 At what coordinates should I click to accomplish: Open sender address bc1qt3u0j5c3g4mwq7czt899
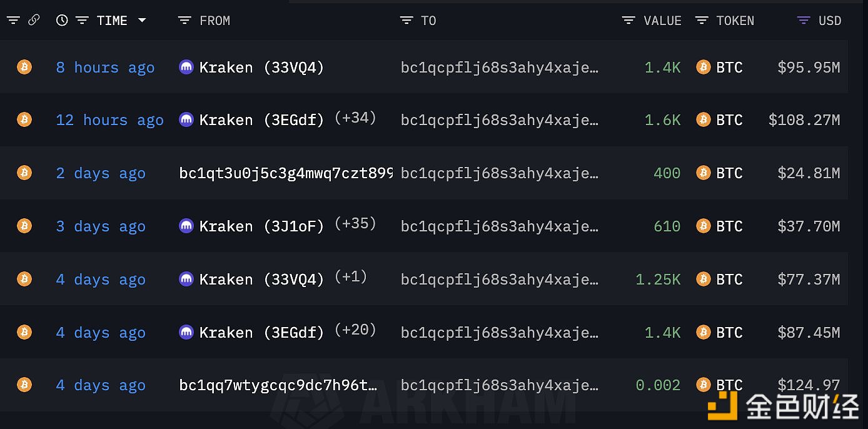(x=286, y=174)
